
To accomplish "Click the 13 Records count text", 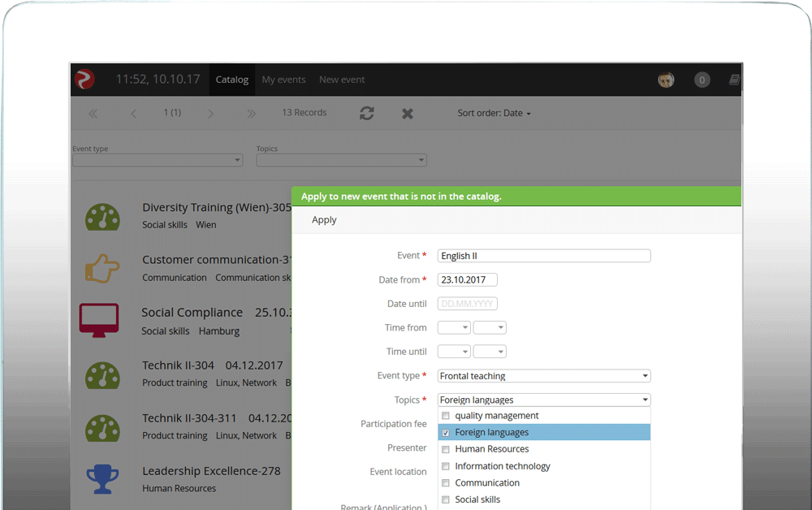I will point(304,112).
